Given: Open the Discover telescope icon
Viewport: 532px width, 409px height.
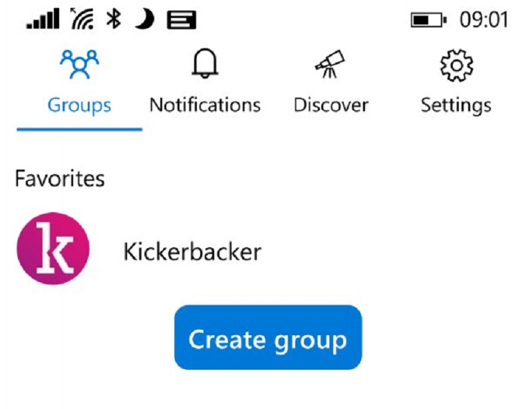Looking at the screenshot, I should [330, 64].
